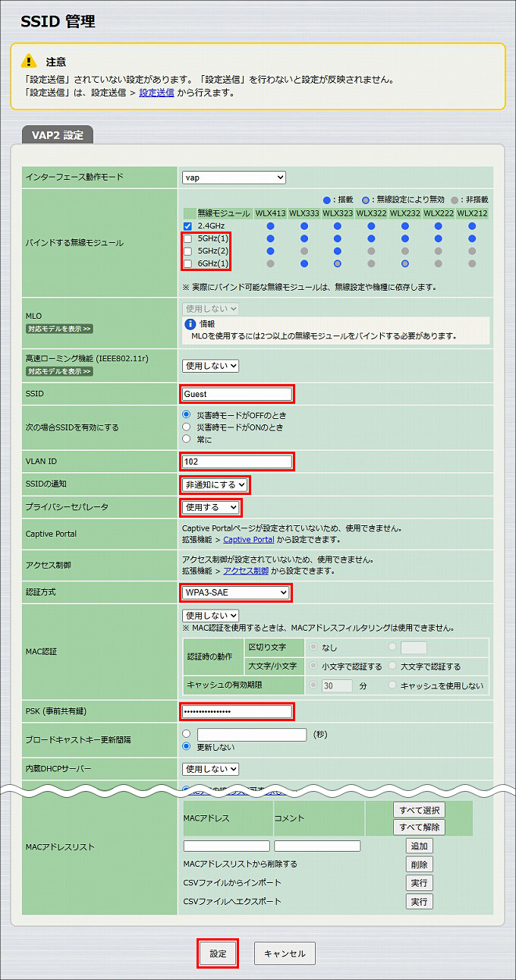The image size is (516, 980).
Task: Check the 5GHz(1) module checkbox
Action: click(187, 238)
